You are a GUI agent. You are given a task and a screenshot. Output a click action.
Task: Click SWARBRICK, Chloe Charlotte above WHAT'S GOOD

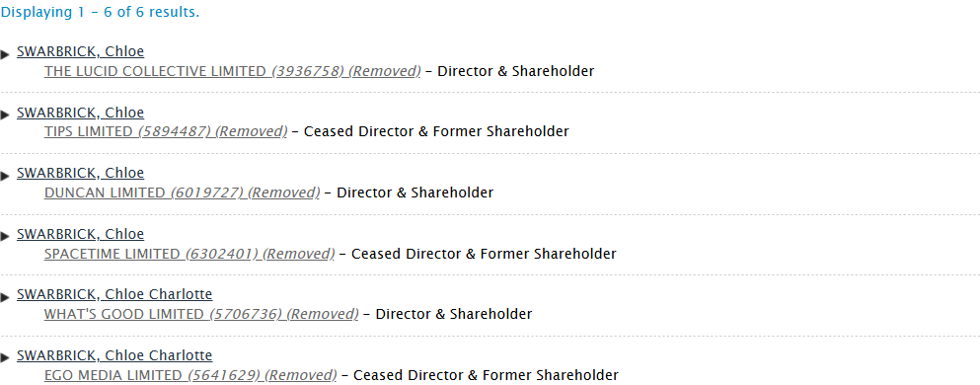[114, 294]
